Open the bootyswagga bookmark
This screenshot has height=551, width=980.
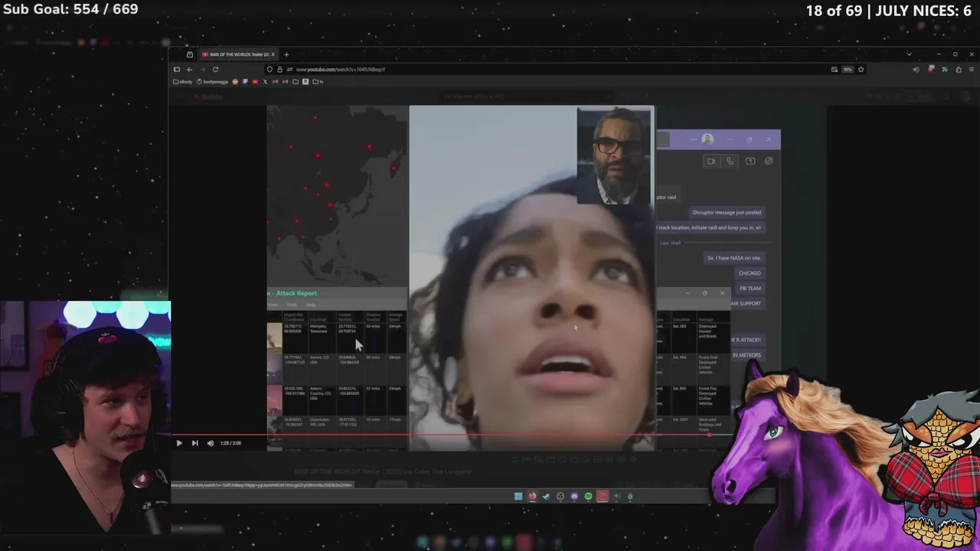[212, 82]
